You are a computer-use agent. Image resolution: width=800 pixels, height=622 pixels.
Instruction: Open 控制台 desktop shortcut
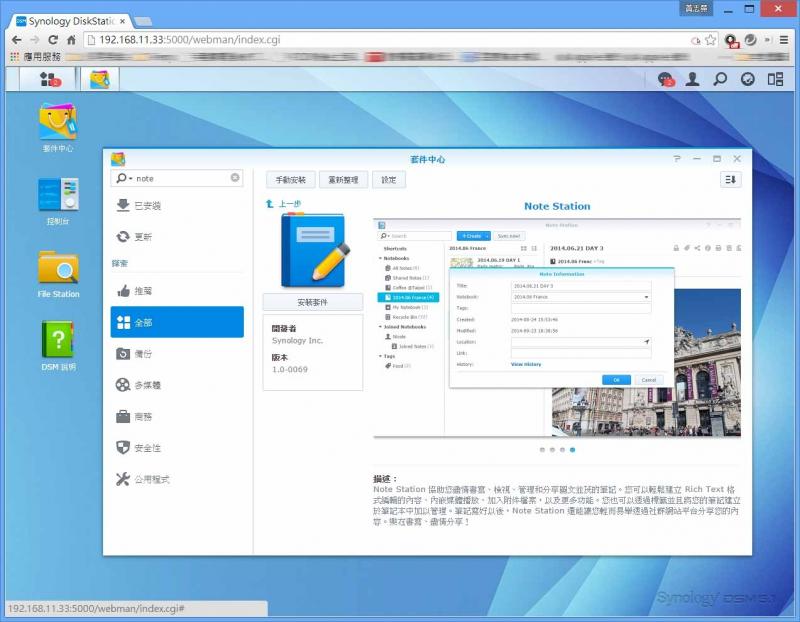pyautogui.click(x=58, y=201)
